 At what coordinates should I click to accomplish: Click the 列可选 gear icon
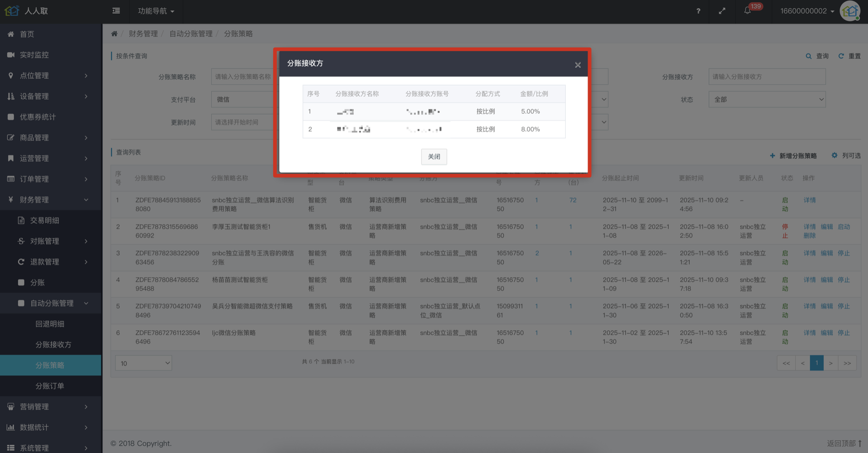[834, 155]
